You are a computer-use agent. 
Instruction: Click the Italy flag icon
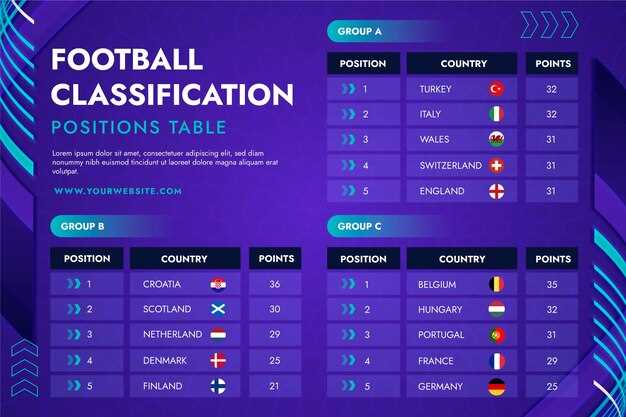[496, 114]
